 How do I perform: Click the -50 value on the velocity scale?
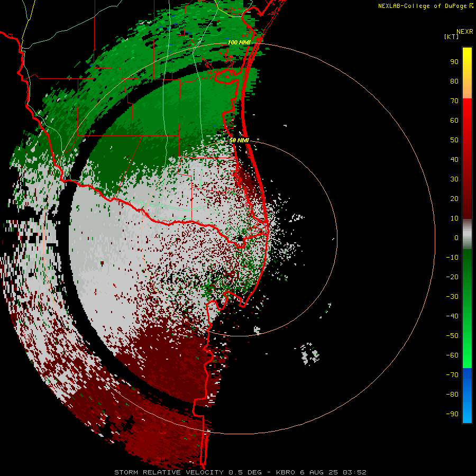(x=452, y=336)
